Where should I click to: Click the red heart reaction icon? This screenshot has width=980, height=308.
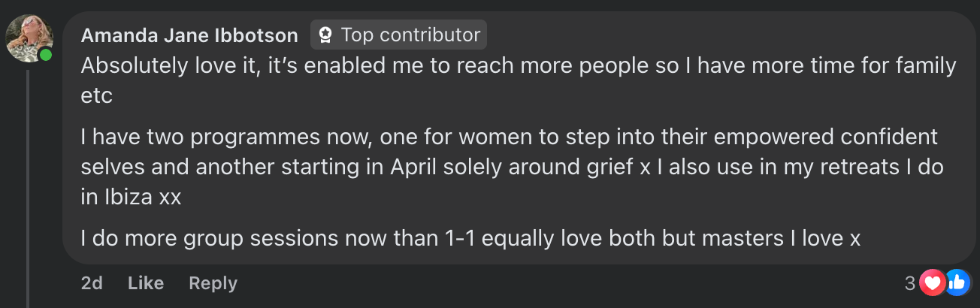click(x=933, y=282)
